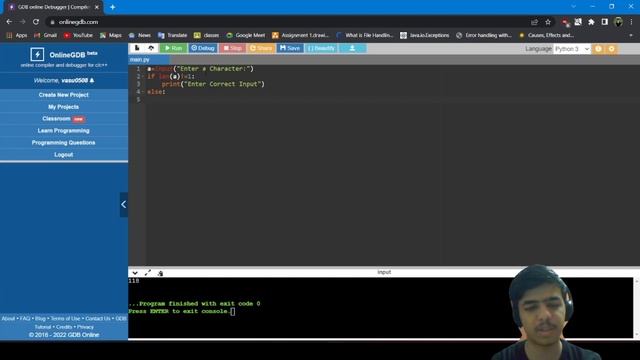The image size is (640, 360).
Task: Open the YouTube bookmark
Action: [78, 36]
